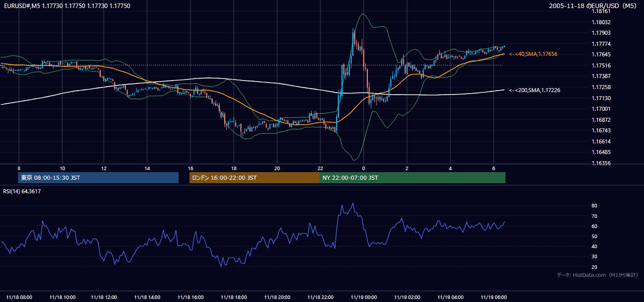Click the RSI scale value 30

tap(594, 257)
